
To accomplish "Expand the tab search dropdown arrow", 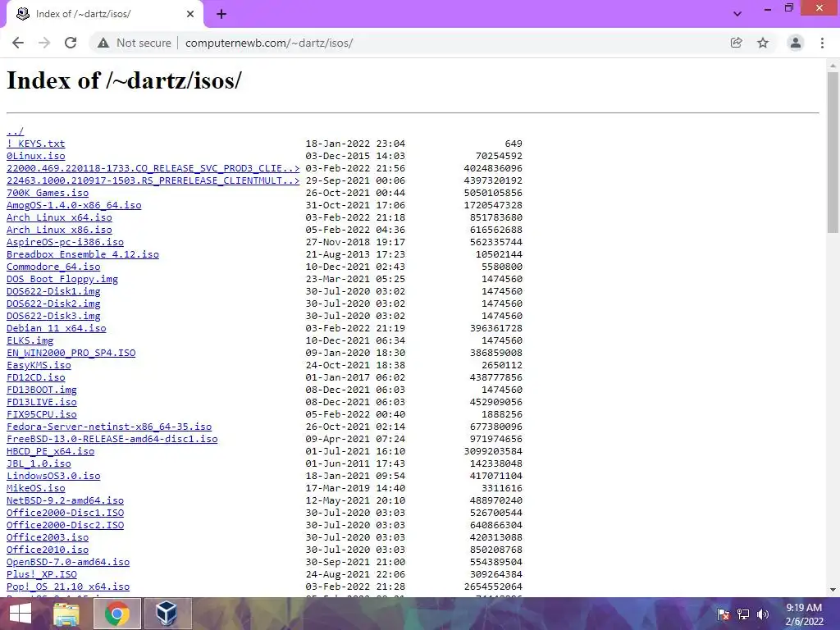I will (737, 14).
